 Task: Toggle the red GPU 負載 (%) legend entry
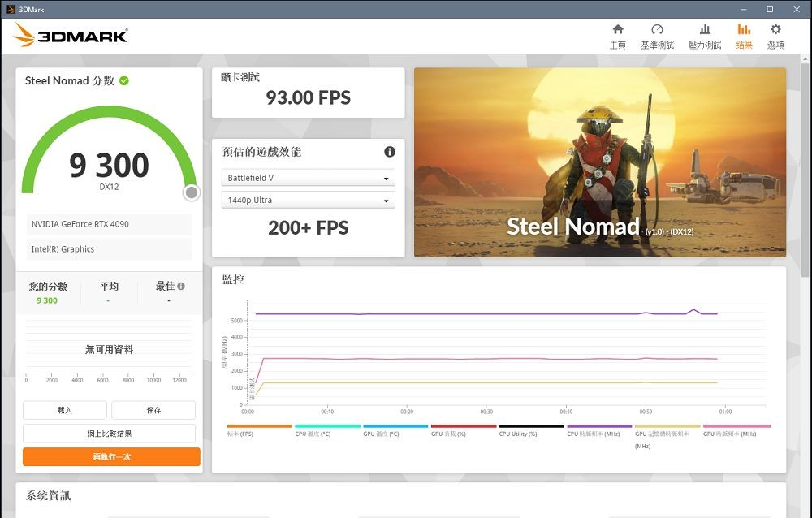[x=464, y=431]
